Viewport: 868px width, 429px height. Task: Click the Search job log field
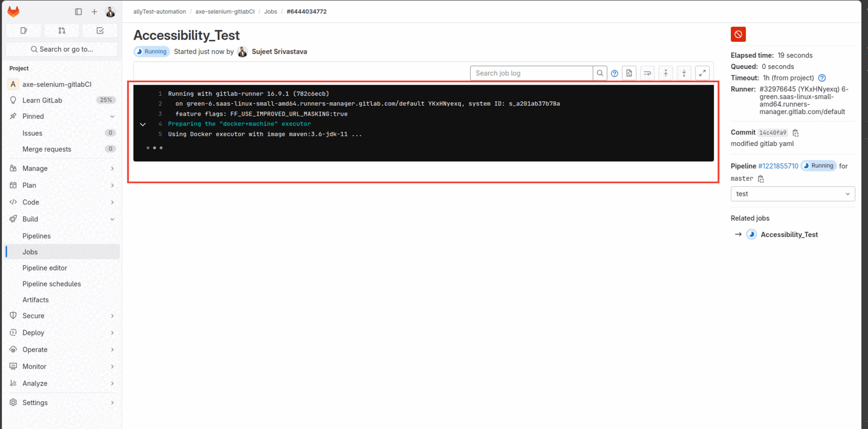coord(531,73)
